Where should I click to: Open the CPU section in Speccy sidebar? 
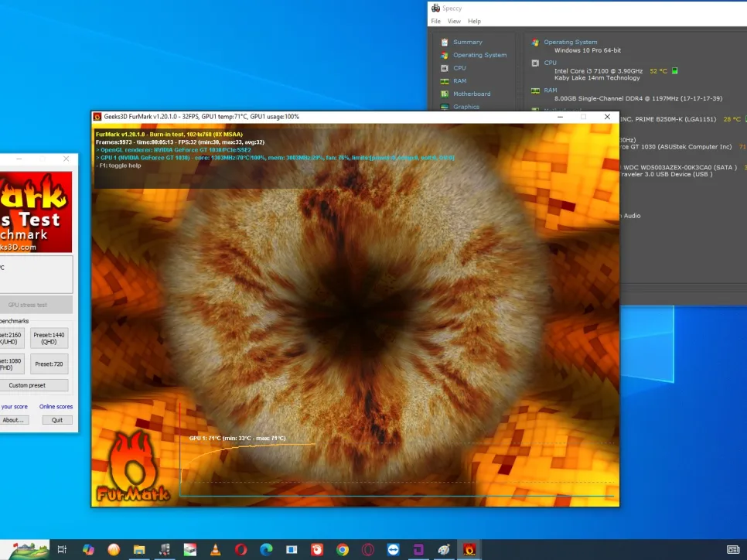point(459,67)
